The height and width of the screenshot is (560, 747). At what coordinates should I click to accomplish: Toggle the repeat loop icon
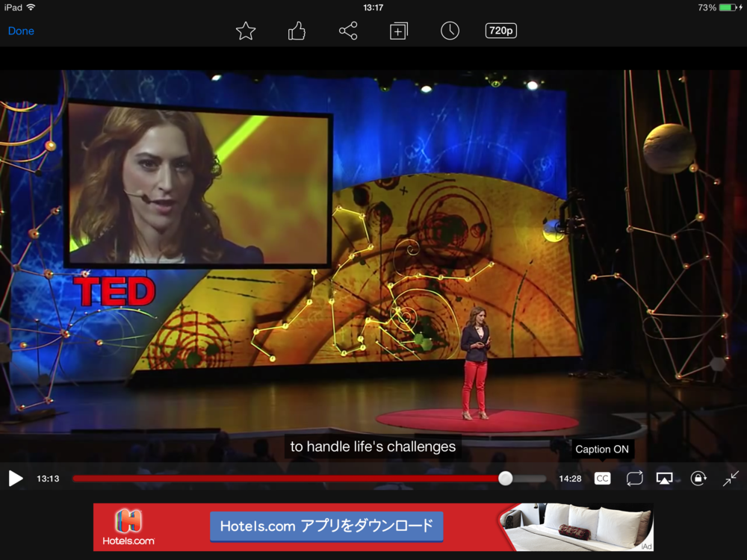[x=634, y=479]
